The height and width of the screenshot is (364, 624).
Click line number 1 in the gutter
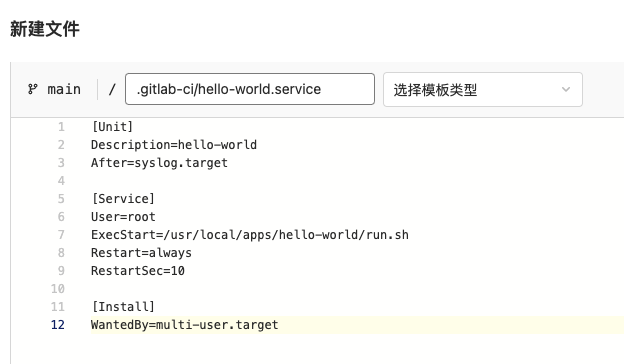point(61,127)
